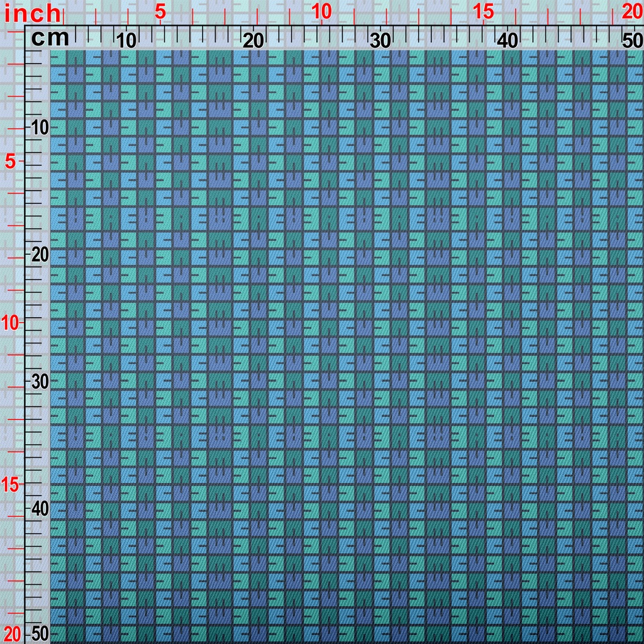Pick the black 50 on vertical cm ruler
The image size is (644, 644).
[x=40, y=634]
